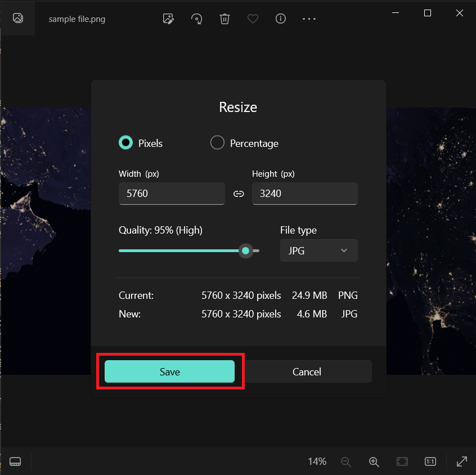Delete sample file.png via trash icon
The image size is (476, 475).
tap(224, 19)
